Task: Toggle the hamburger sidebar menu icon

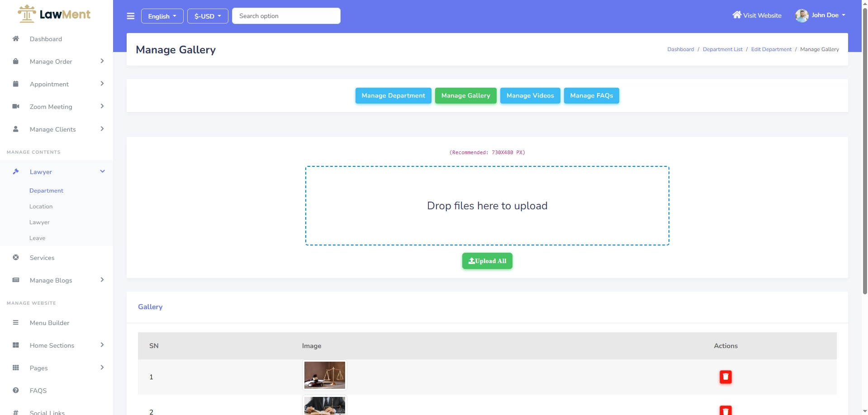Action: point(131,16)
